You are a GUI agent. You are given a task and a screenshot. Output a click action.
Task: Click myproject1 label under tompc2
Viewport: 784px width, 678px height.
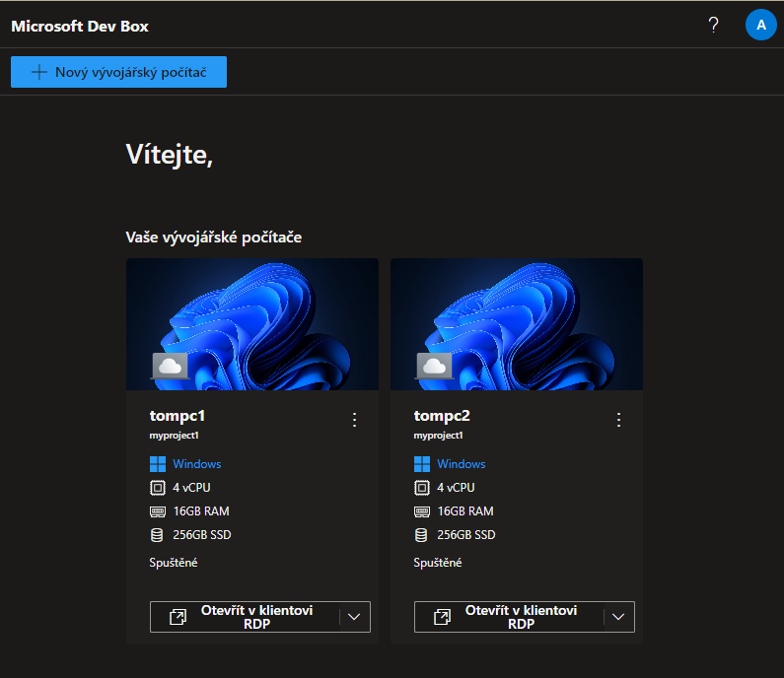point(438,436)
